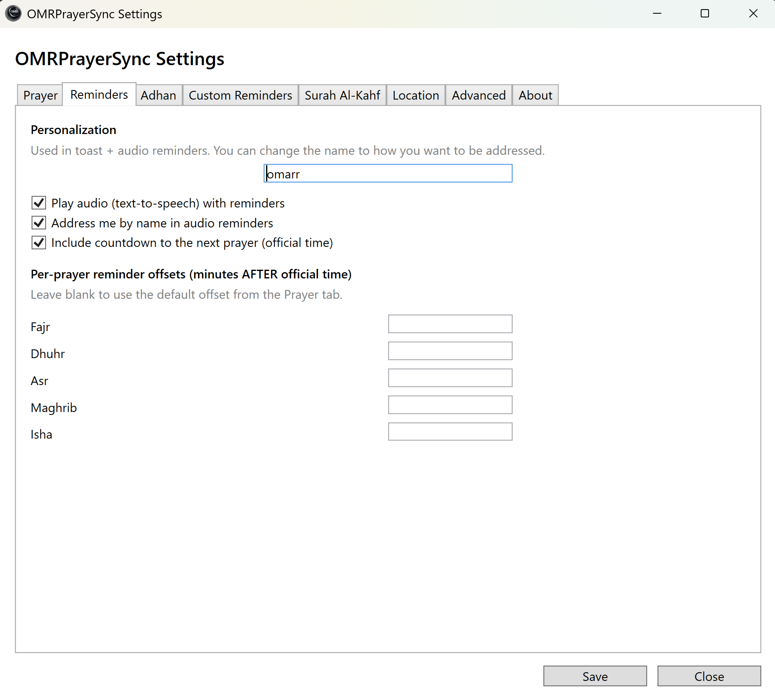Minimize the settings window
775x700 pixels.
click(x=657, y=14)
